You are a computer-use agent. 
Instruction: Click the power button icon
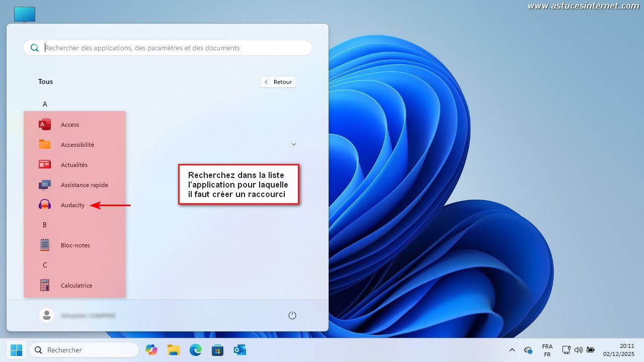292,315
